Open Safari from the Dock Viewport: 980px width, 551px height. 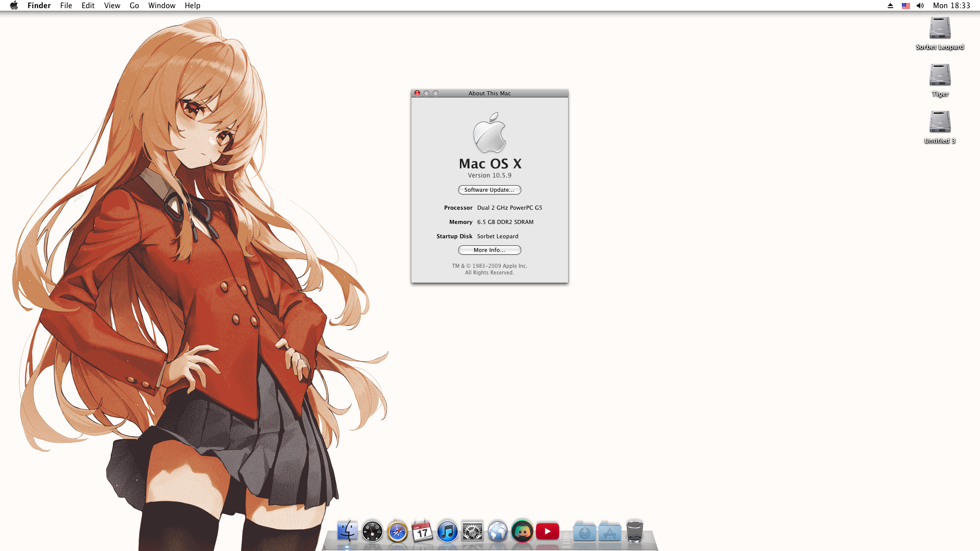(398, 532)
